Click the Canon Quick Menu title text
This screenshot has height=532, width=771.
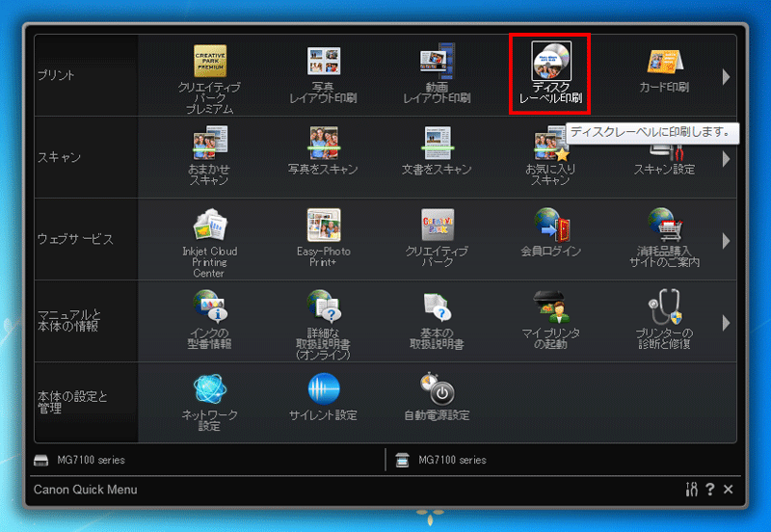coord(86,490)
